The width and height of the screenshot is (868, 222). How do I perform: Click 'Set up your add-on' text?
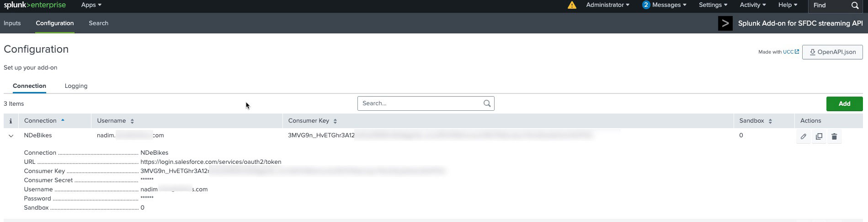point(31,68)
